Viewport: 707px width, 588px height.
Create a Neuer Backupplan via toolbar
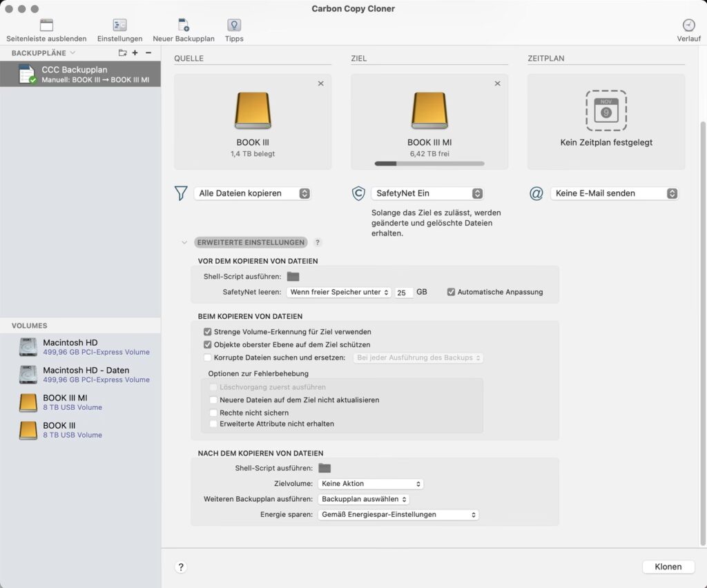pyautogui.click(x=183, y=26)
